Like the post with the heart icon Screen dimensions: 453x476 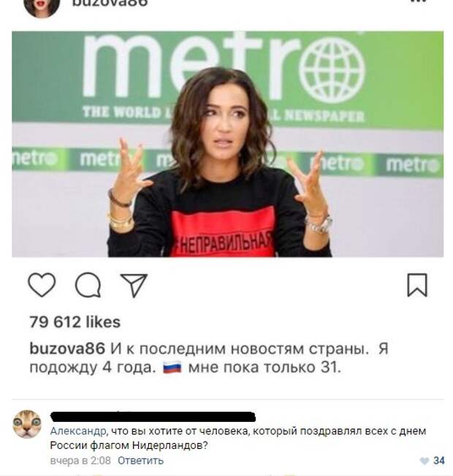click(x=42, y=285)
